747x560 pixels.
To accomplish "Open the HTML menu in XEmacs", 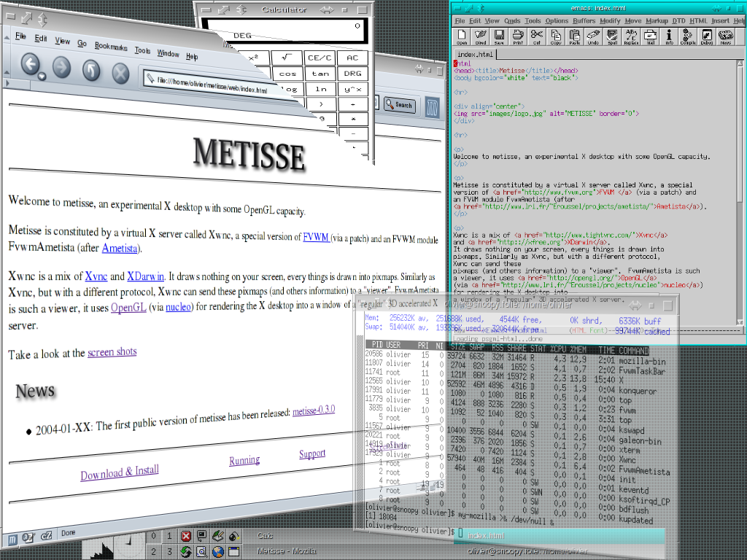I will 698,20.
